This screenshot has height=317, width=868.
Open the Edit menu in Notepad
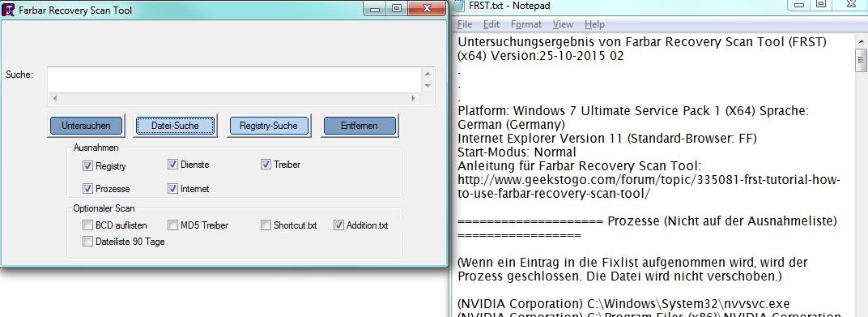[491, 24]
